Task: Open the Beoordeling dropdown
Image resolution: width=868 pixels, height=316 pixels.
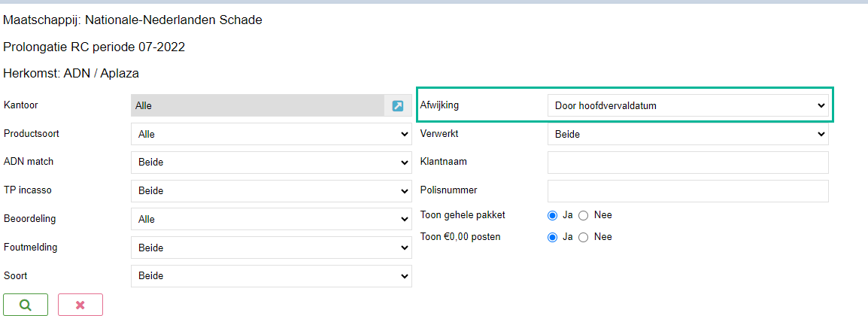Action: (272, 219)
